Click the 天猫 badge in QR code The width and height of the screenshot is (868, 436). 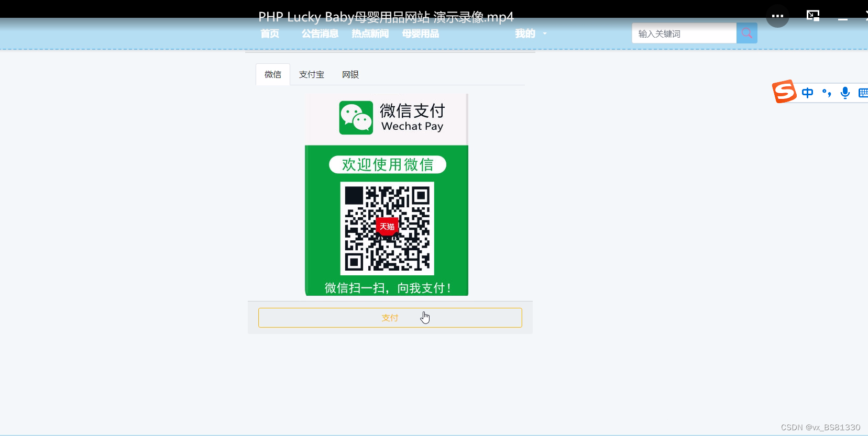pyautogui.click(x=387, y=226)
